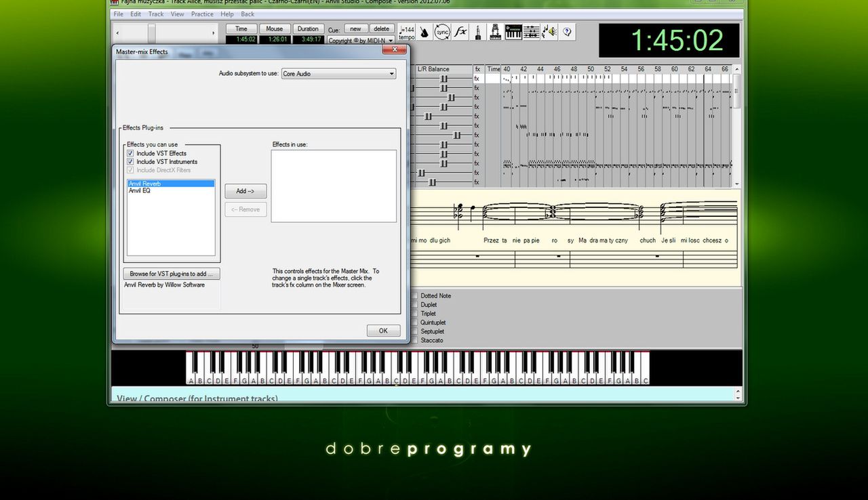Image resolution: width=868 pixels, height=500 pixels.
Task: Open the help question mark toolbar icon
Action: pyautogui.click(x=567, y=32)
